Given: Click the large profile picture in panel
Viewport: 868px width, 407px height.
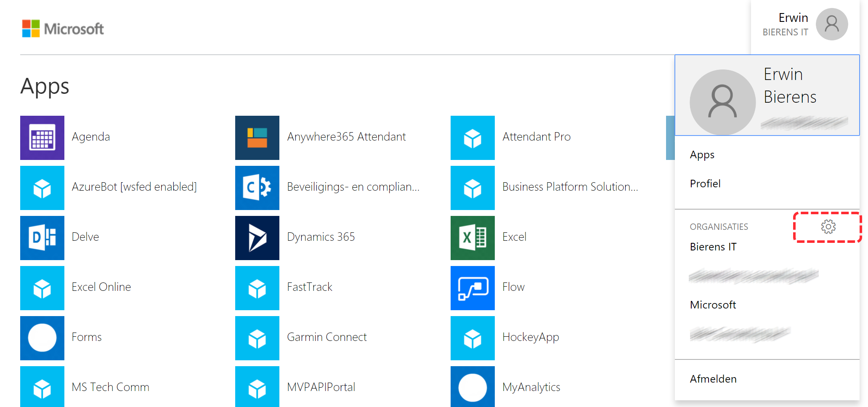Looking at the screenshot, I should 722,102.
